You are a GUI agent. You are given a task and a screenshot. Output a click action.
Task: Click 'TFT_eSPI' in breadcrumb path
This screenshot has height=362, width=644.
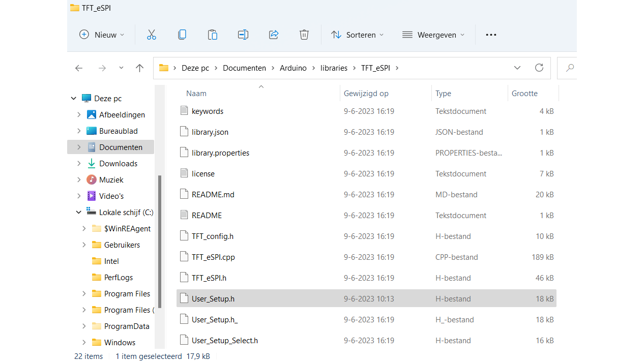[x=375, y=68]
